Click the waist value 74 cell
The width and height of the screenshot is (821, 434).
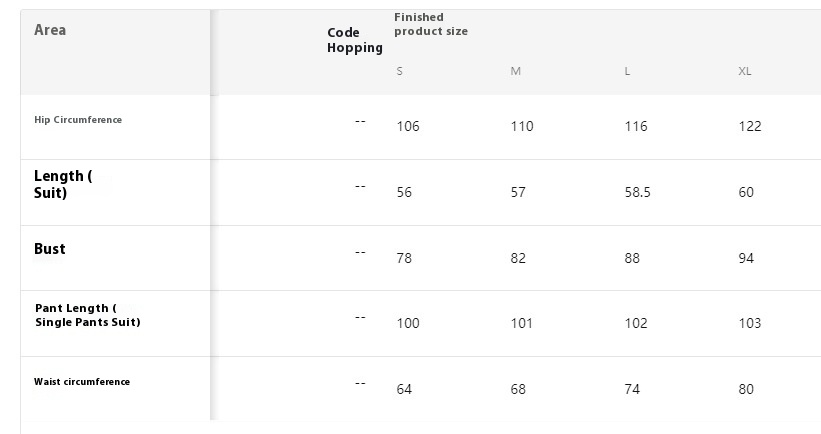(x=632, y=389)
